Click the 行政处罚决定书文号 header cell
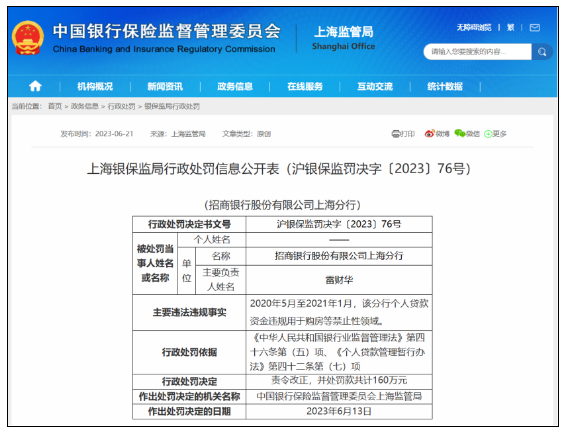This screenshot has width=564, height=433. pos(189,224)
